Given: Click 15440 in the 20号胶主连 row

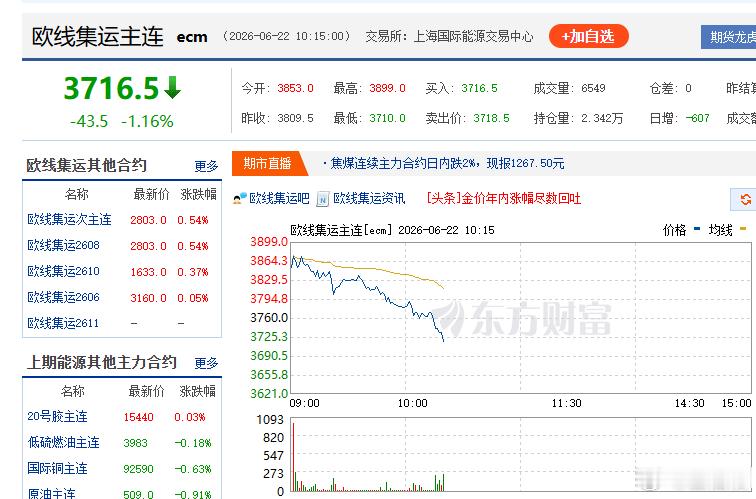Looking at the screenshot, I should (138, 417).
